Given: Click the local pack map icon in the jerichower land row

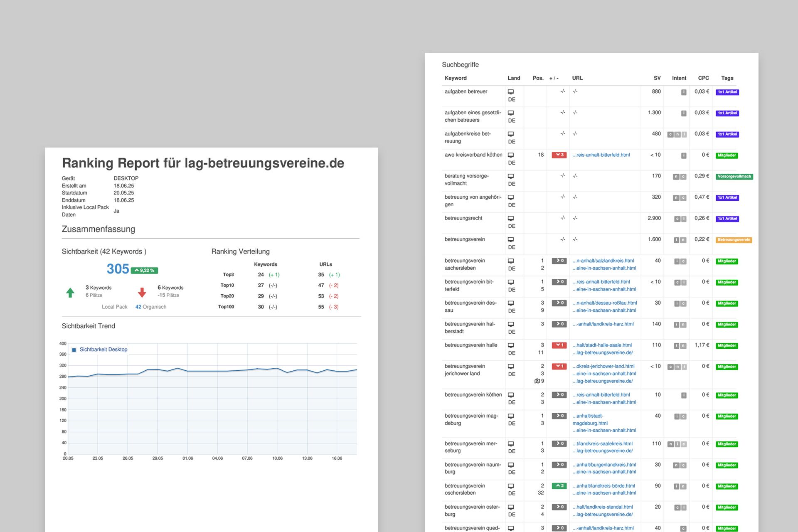Looking at the screenshot, I should tap(536, 381).
